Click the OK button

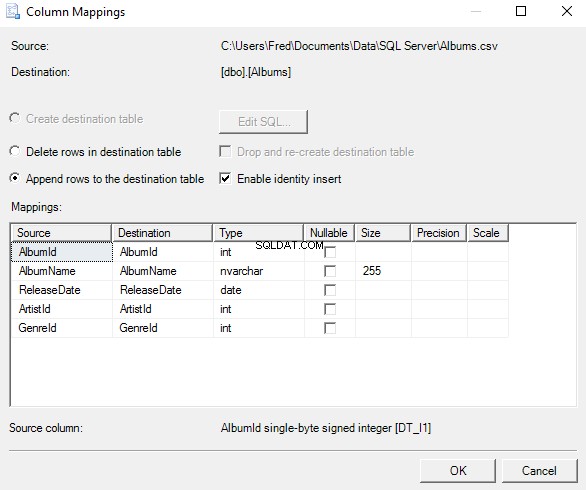(x=458, y=471)
